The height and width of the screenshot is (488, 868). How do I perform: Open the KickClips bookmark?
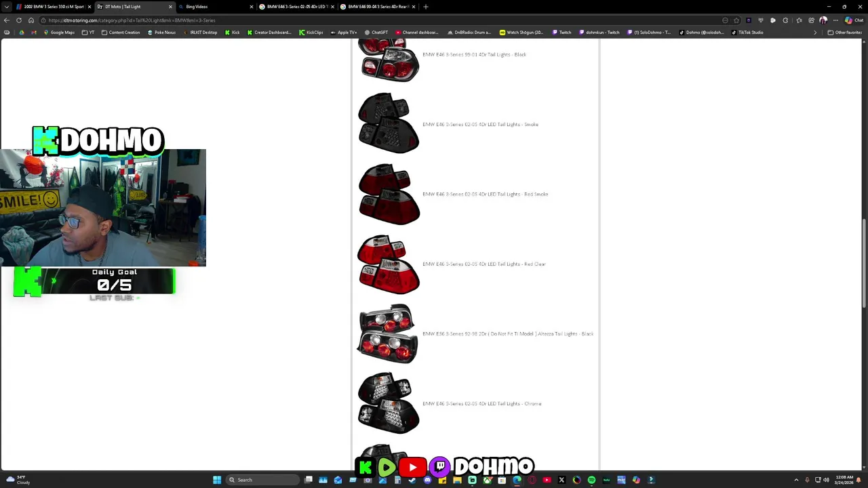pos(311,33)
